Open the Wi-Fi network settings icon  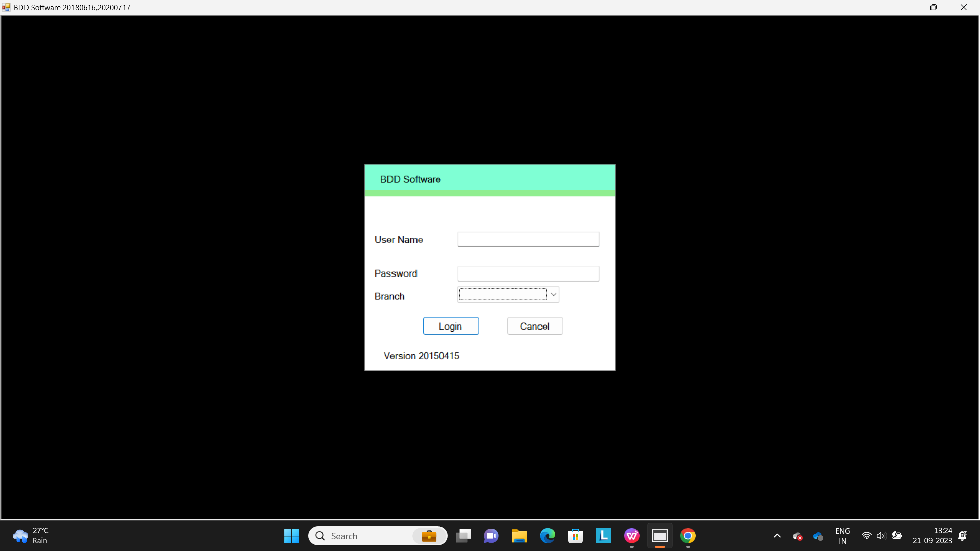[866, 536]
